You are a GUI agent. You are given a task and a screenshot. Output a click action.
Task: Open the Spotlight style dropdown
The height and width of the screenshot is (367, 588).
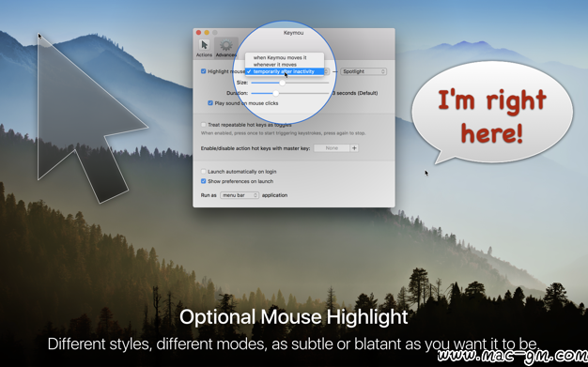point(364,71)
